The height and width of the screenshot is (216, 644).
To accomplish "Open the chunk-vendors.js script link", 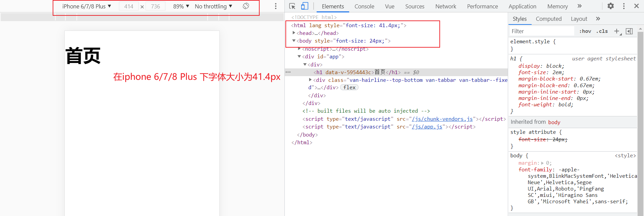I will click(x=442, y=119).
